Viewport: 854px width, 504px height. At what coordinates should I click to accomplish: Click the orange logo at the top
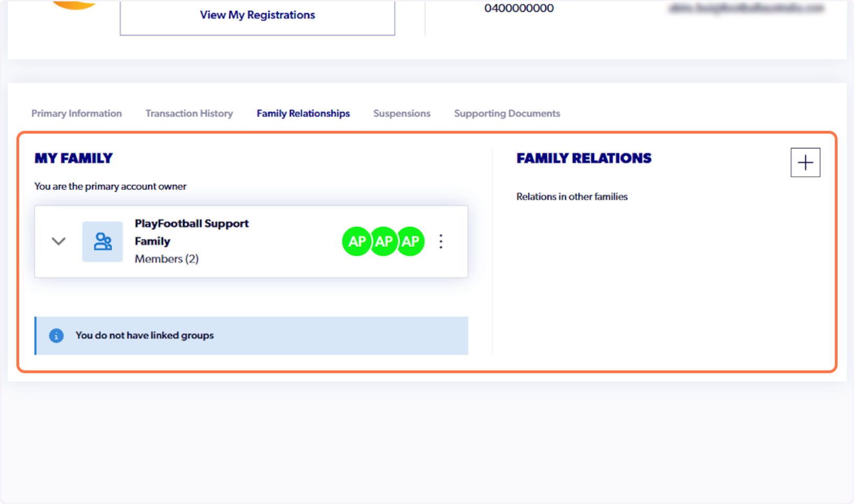73,4
